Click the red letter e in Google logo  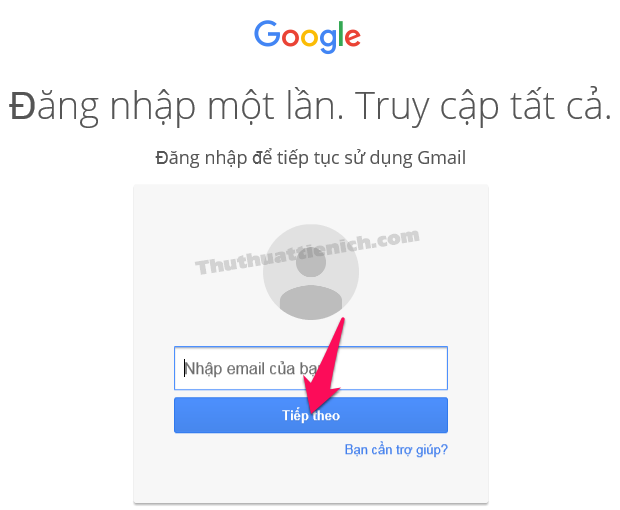(352, 38)
